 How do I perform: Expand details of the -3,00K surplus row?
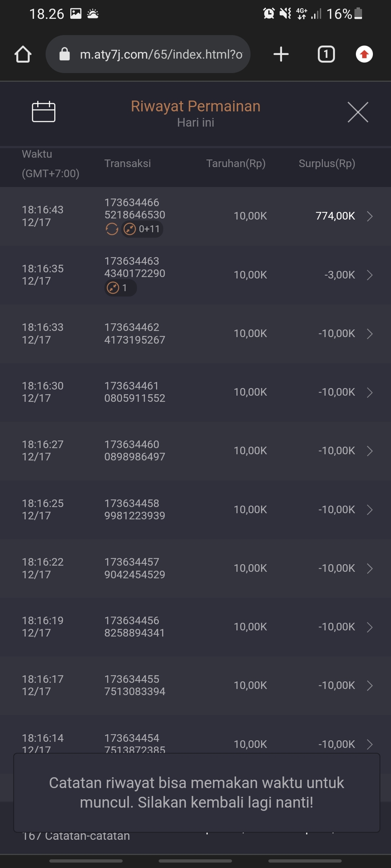click(370, 275)
